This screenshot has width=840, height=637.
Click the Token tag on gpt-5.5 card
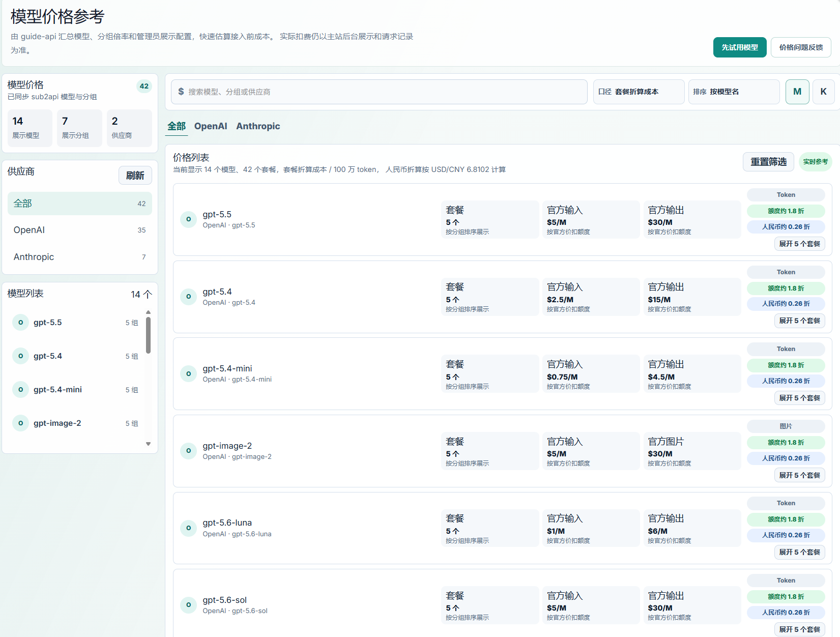tap(786, 195)
